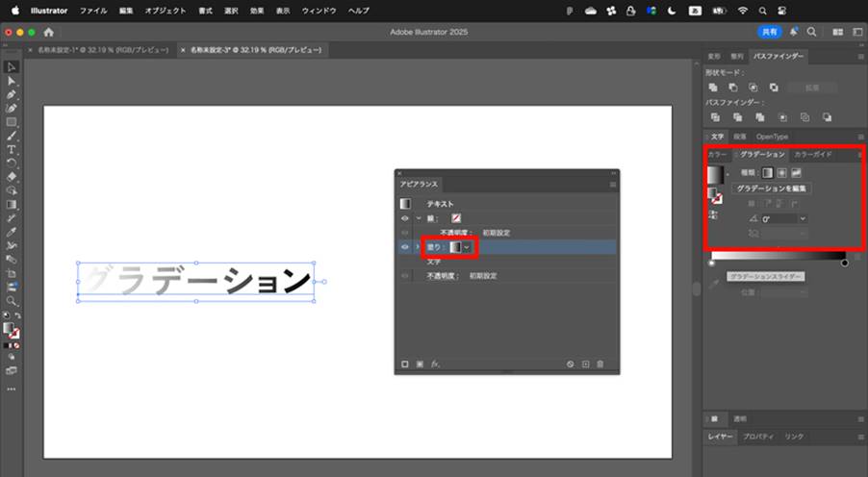Click the delete trash icon in Appearance panel

click(x=600, y=364)
